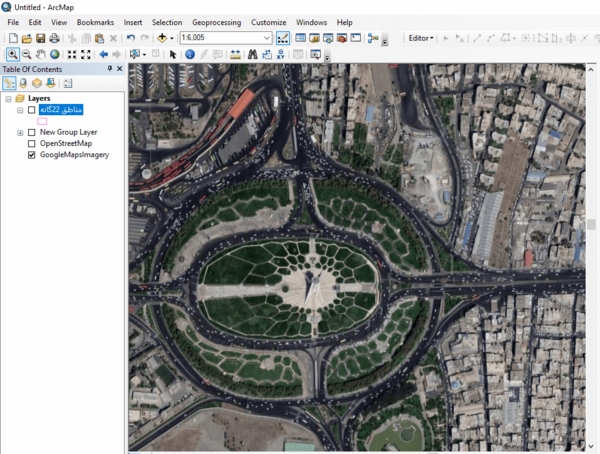Save the map document
The width and height of the screenshot is (600, 454).
(x=41, y=38)
